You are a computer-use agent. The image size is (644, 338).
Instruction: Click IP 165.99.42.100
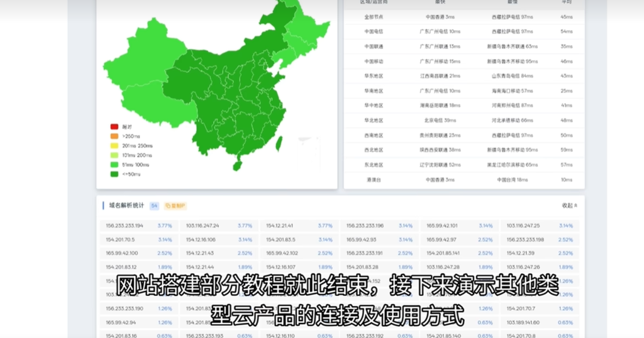121,253
